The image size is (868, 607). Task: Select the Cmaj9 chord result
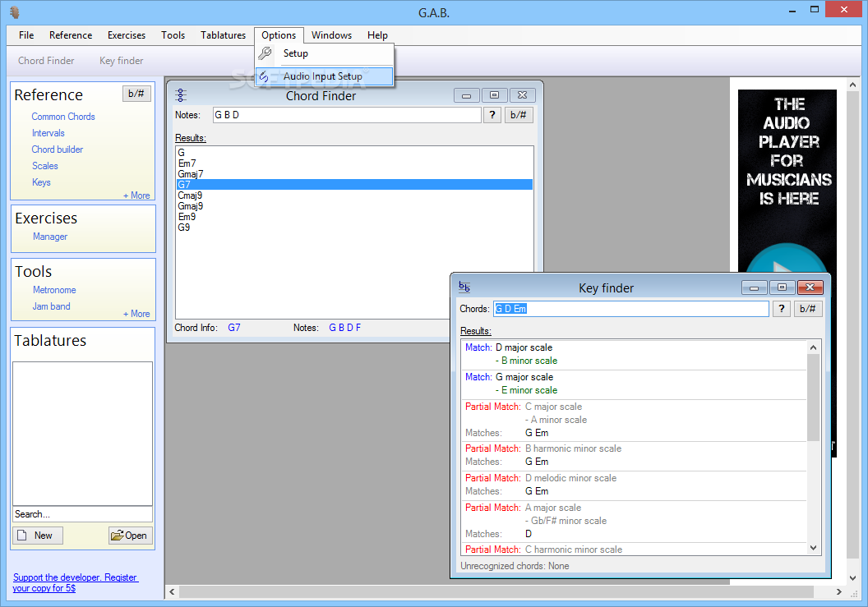point(354,195)
